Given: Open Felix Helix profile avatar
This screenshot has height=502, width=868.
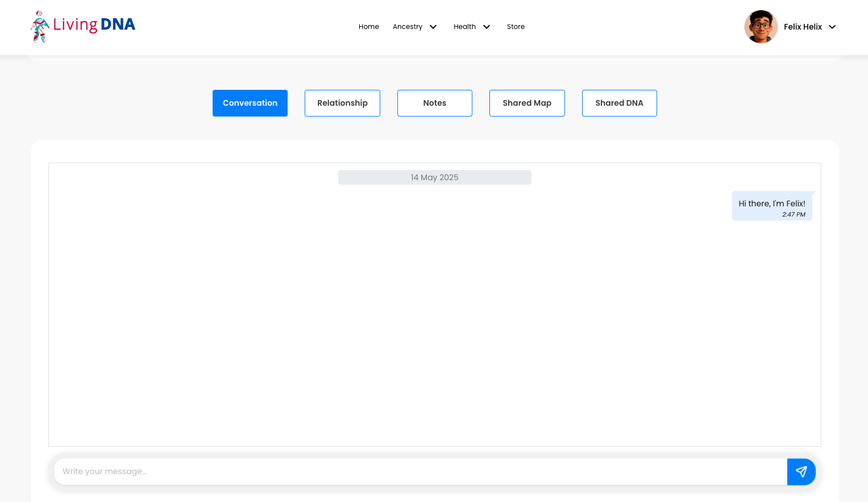Looking at the screenshot, I should (761, 27).
